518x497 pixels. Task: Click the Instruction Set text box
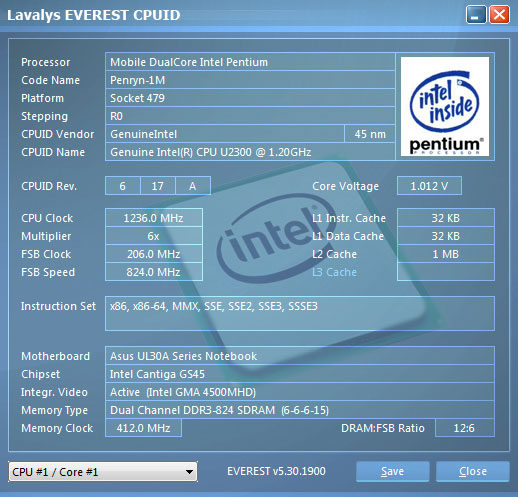300,313
